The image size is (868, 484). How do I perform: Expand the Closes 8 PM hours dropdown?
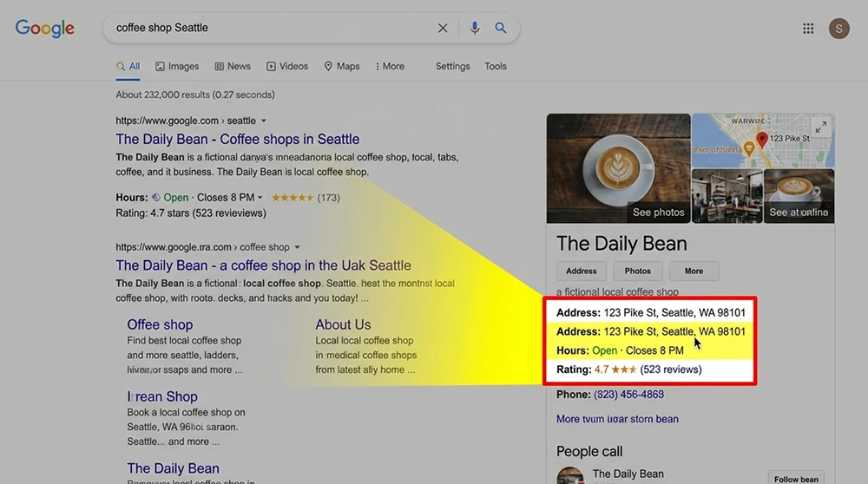tap(260, 198)
